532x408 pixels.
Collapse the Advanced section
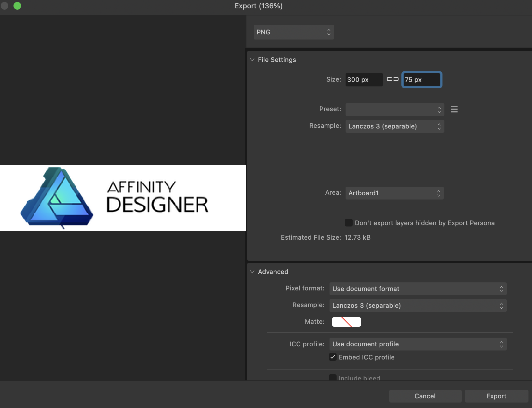coord(252,272)
